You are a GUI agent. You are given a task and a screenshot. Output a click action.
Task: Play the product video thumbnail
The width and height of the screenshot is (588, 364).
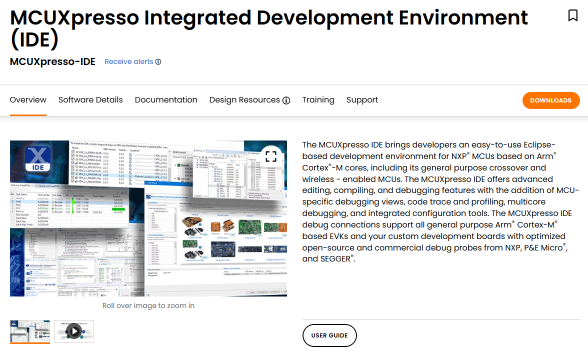click(x=74, y=331)
